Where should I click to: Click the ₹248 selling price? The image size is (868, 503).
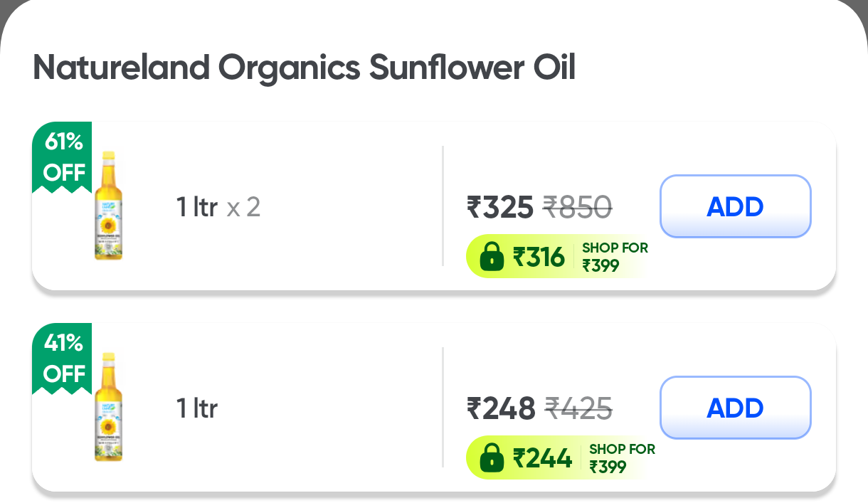point(501,409)
